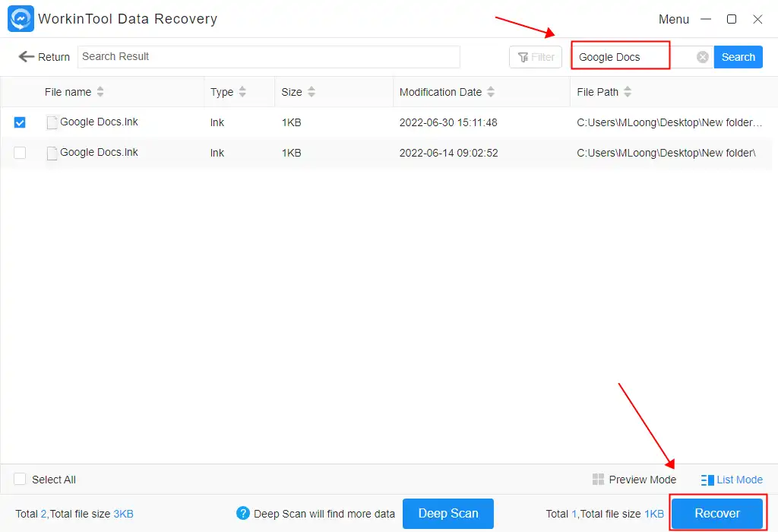Click the WorkinTool Data Recovery logo icon

tap(21, 19)
